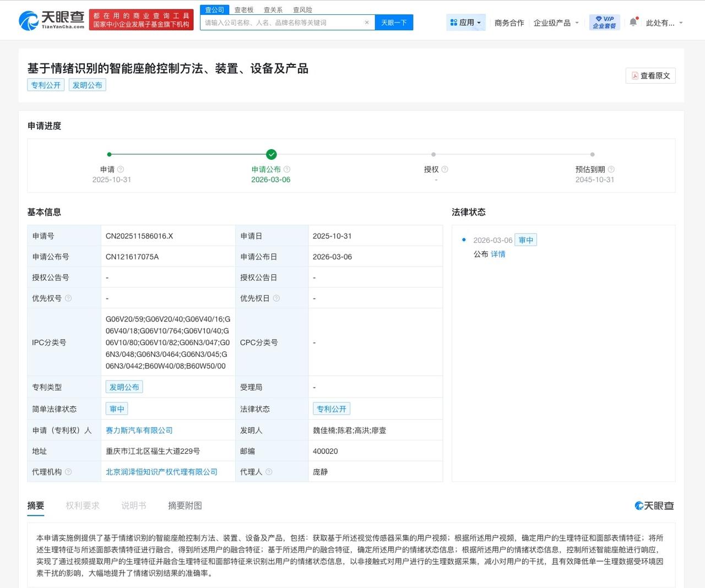Screen dimensions: 705x588
Task: Click the patent search input field
Action: click(281, 23)
